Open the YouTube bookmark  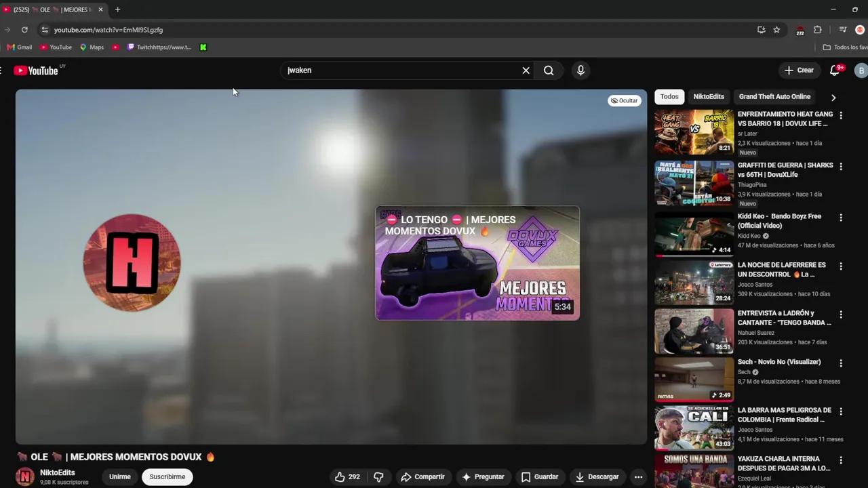pos(56,47)
